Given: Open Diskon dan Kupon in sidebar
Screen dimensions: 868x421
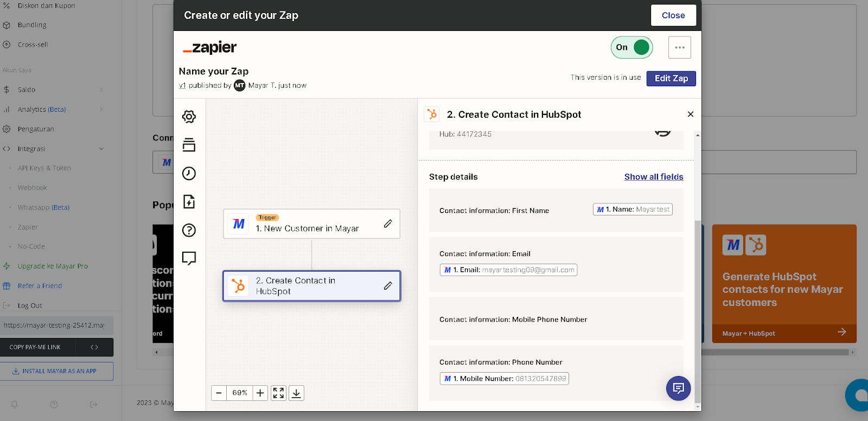Looking at the screenshot, I should [x=46, y=5].
